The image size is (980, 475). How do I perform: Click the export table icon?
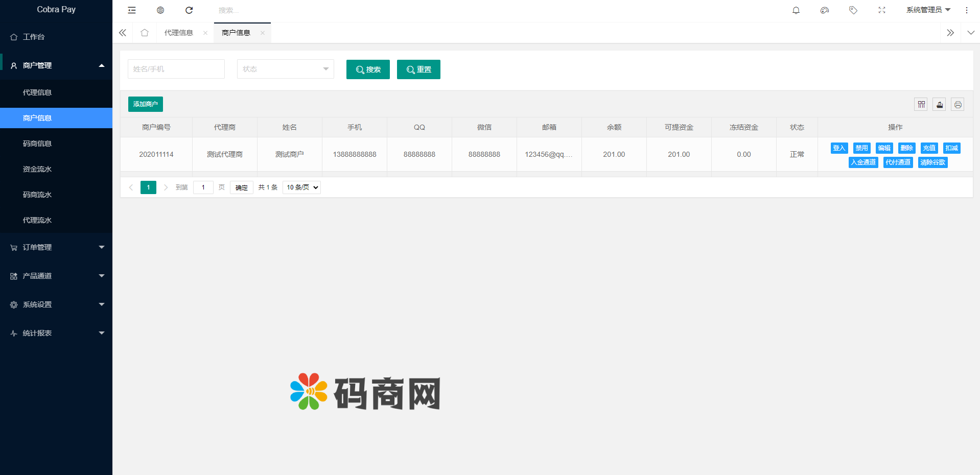tap(939, 105)
